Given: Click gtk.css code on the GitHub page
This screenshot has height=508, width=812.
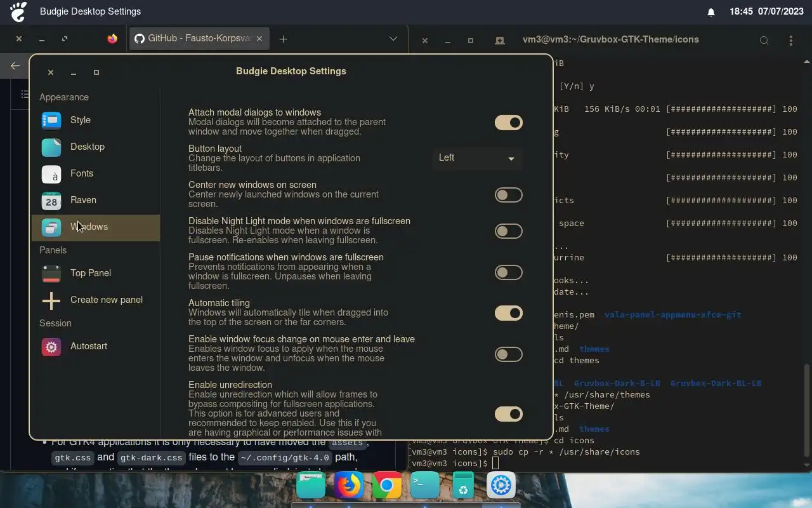Looking at the screenshot, I should [x=73, y=457].
